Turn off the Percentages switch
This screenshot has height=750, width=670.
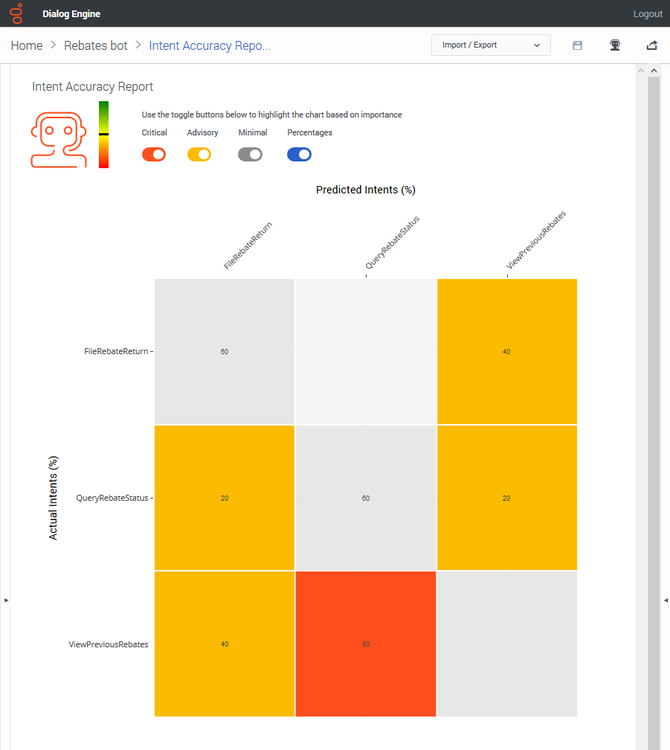(299, 154)
